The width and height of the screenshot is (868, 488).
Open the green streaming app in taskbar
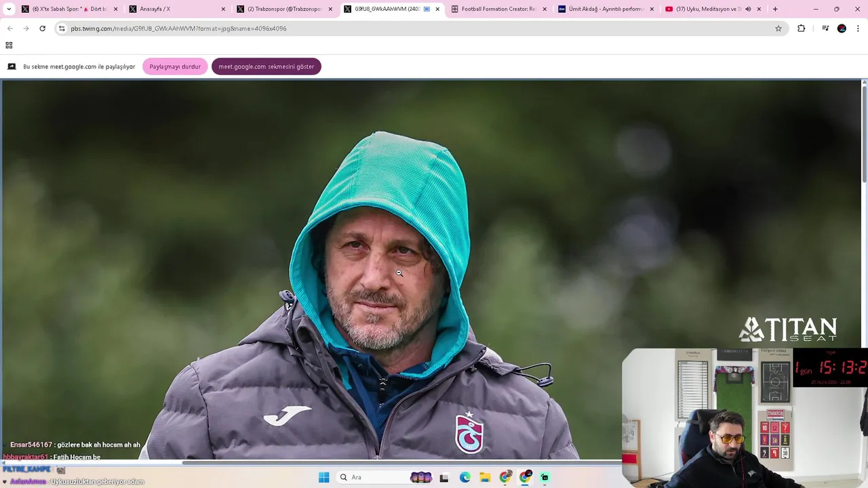[x=545, y=477]
